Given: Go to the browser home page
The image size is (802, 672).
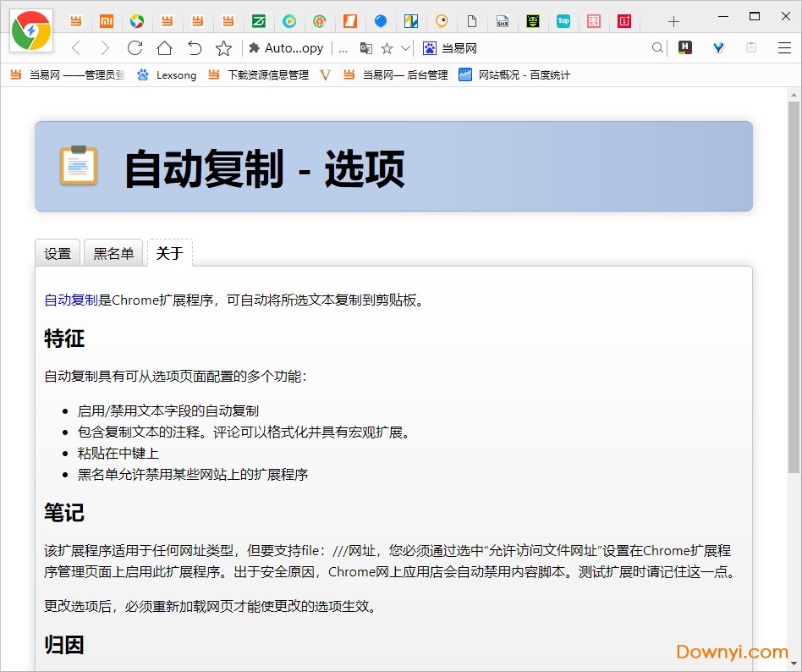Looking at the screenshot, I should (x=164, y=48).
